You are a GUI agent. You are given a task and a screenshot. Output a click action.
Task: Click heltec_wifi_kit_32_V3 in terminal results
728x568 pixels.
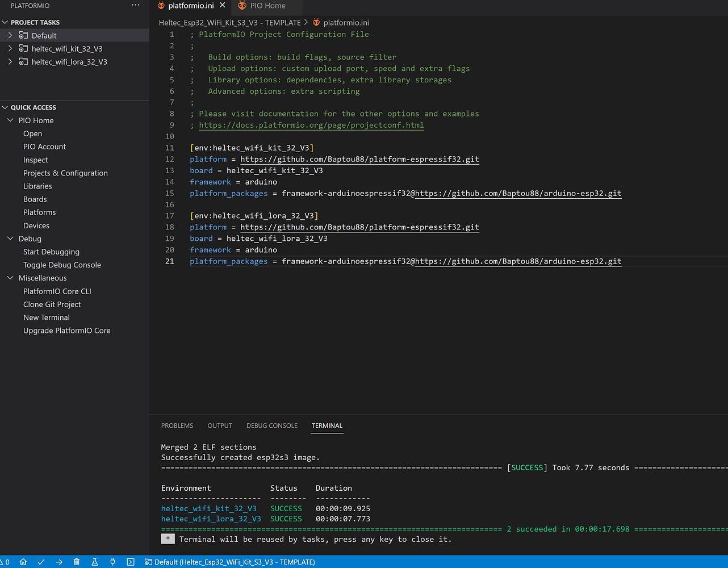pos(208,508)
